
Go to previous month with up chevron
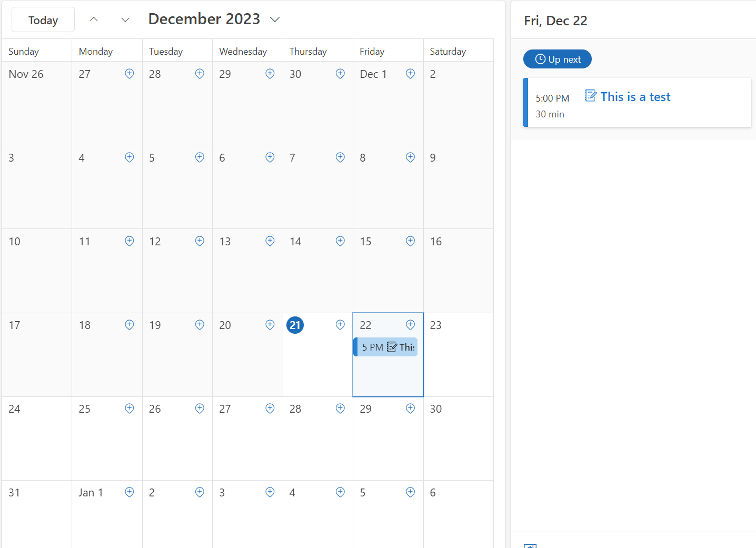coord(94,19)
